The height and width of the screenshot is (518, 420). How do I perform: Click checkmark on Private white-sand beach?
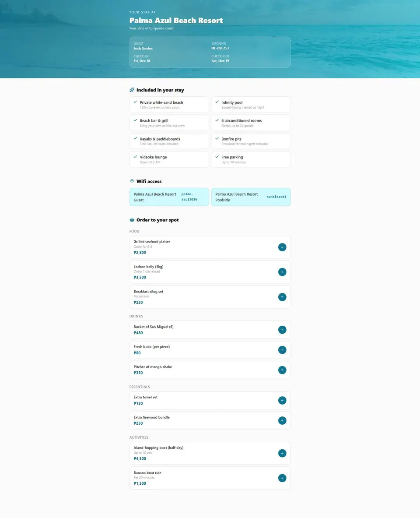(135, 102)
